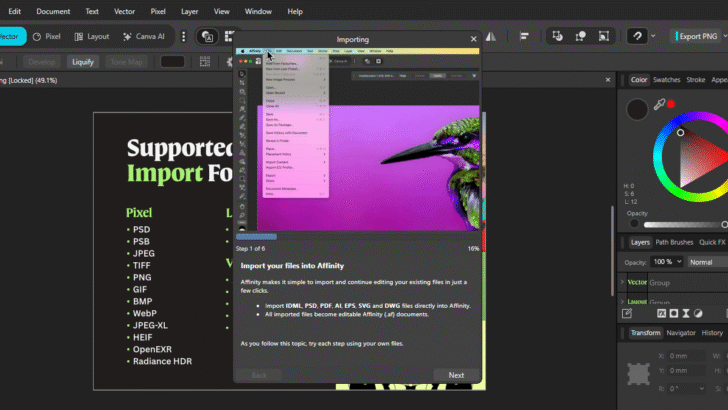Click the dotted grid selection icon in context toolbar

pos(205,61)
